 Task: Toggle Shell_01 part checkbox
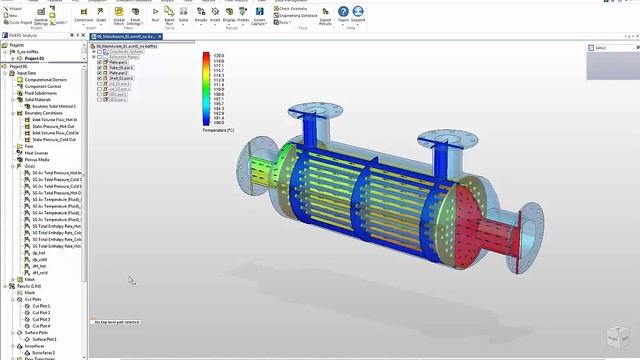[x=100, y=78]
